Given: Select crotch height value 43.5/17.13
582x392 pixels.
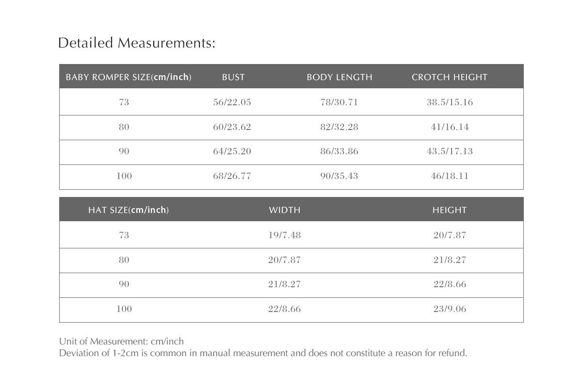Looking at the screenshot, I should [x=450, y=151].
